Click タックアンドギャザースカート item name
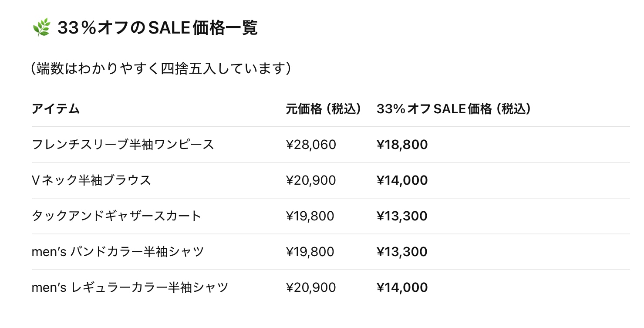644x328 pixels. click(117, 216)
